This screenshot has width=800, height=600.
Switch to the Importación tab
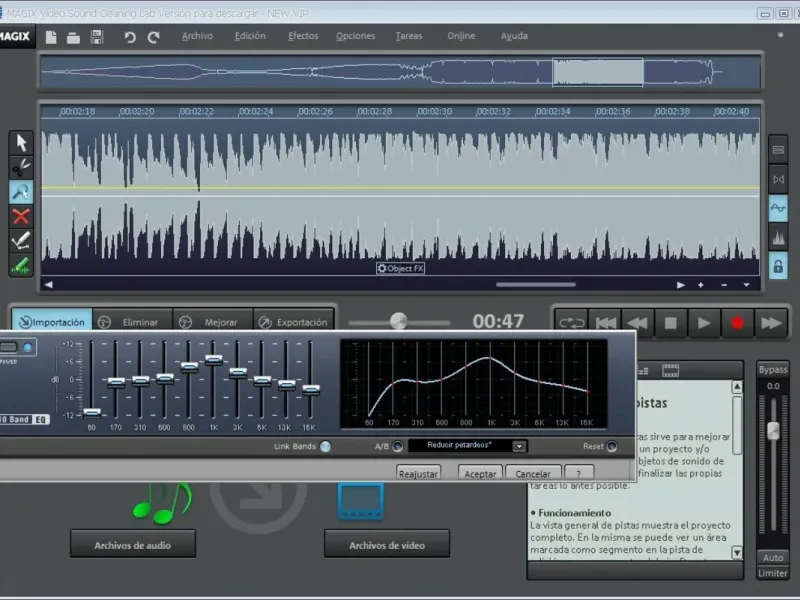pyautogui.click(x=52, y=322)
